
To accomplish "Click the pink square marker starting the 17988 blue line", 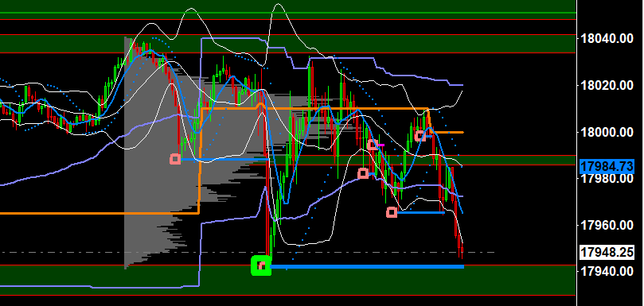I will coord(175,159).
